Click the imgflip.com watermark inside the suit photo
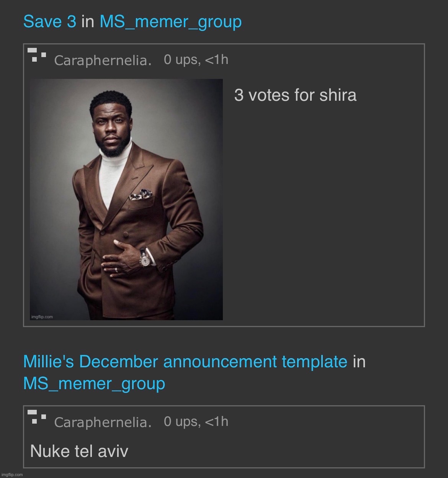 (42, 317)
